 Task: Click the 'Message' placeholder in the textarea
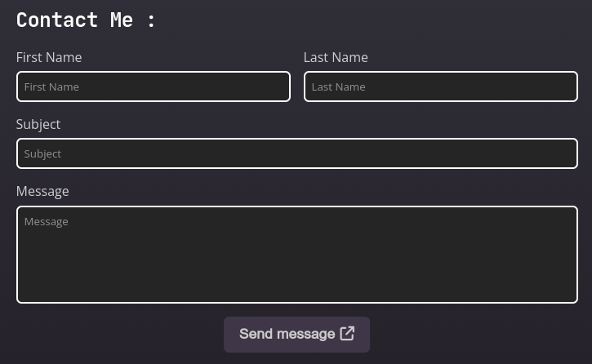pos(46,221)
